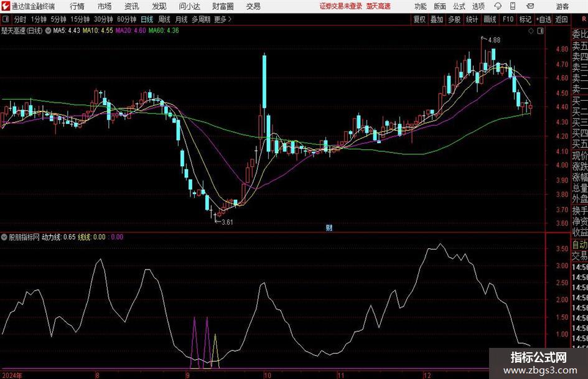
Task: Click the 多股 toolbar button
Action: point(454,19)
